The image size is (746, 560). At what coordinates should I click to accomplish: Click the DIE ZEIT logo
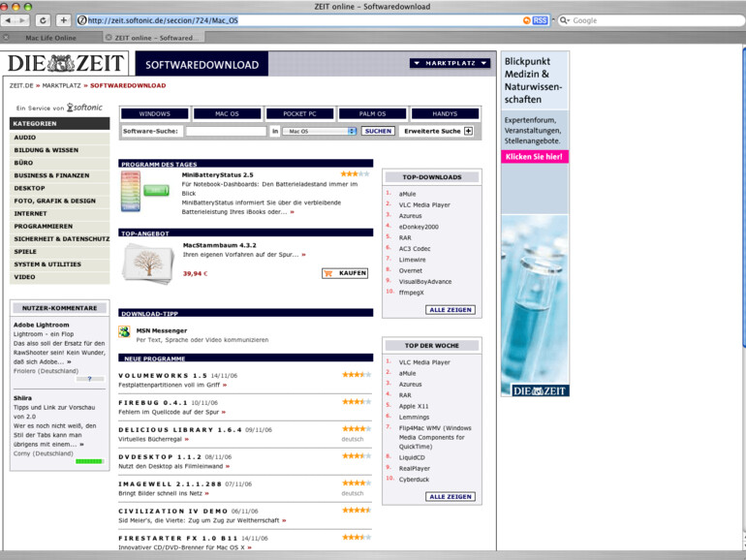tap(66, 63)
